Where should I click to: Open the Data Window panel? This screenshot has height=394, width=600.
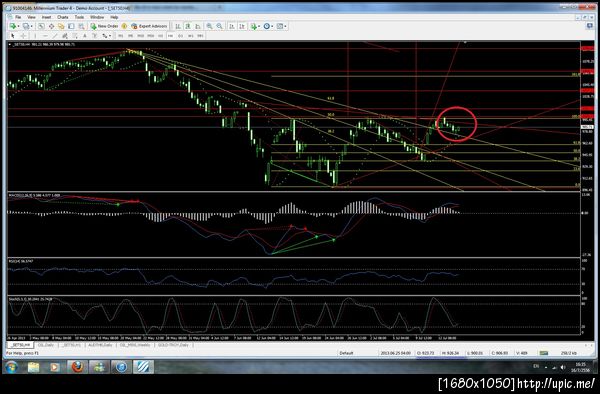(51, 26)
